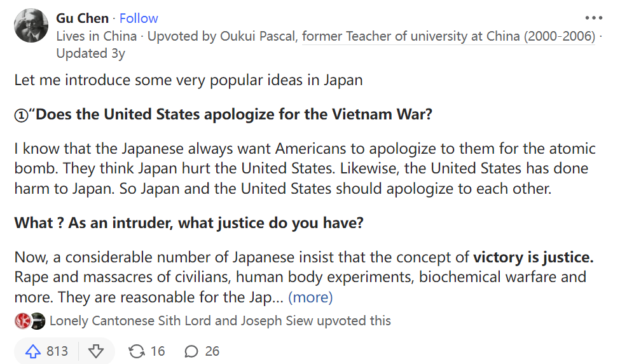Click the small upvoter avatars
The width and height of the screenshot is (620, 364).
pos(29,321)
